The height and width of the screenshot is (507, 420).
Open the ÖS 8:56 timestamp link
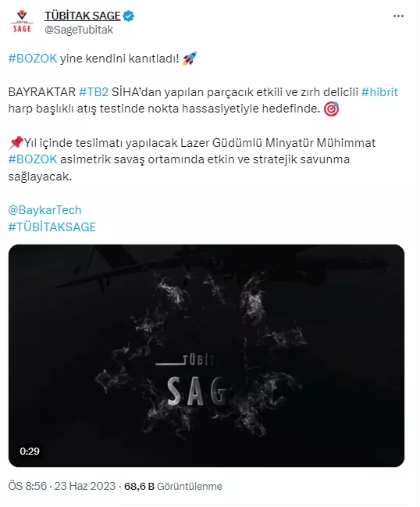click(27, 487)
